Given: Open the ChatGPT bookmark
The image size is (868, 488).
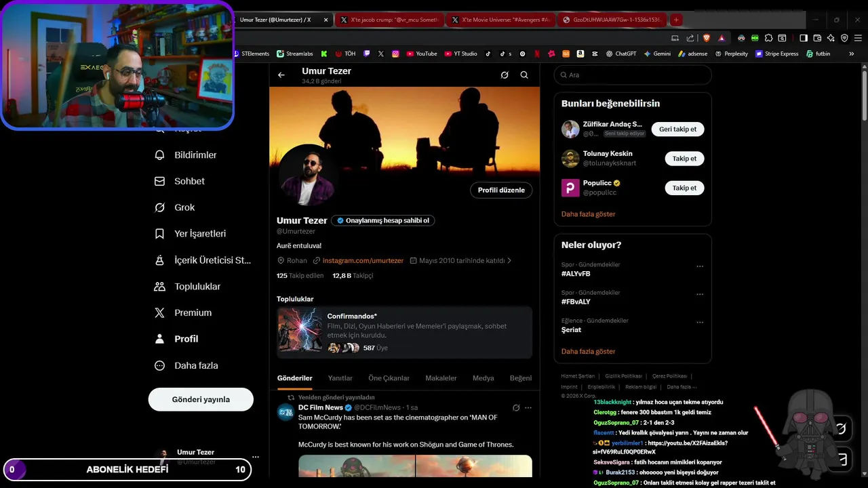Looking at the screenshot, I should (x=621, y=54).
